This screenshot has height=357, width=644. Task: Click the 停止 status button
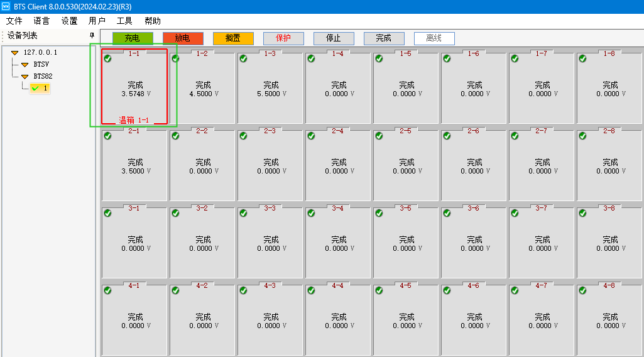point(334,38)
